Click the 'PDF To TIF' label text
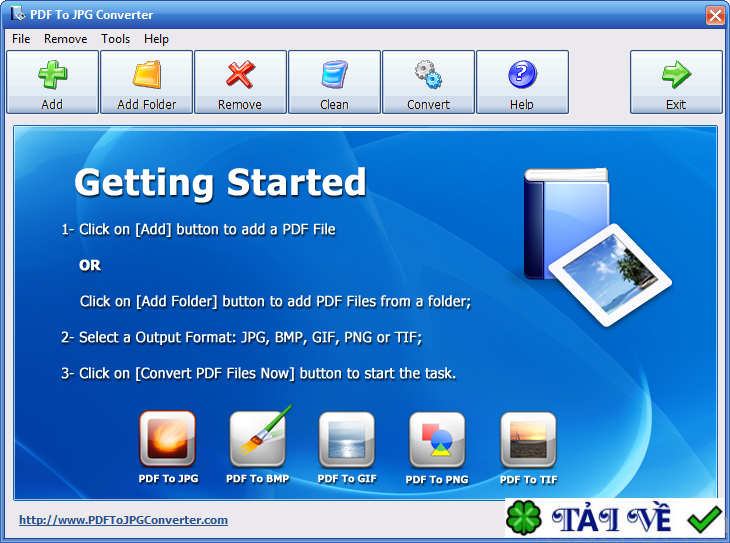This screenshot has width=730, height=543. (528, 480)
